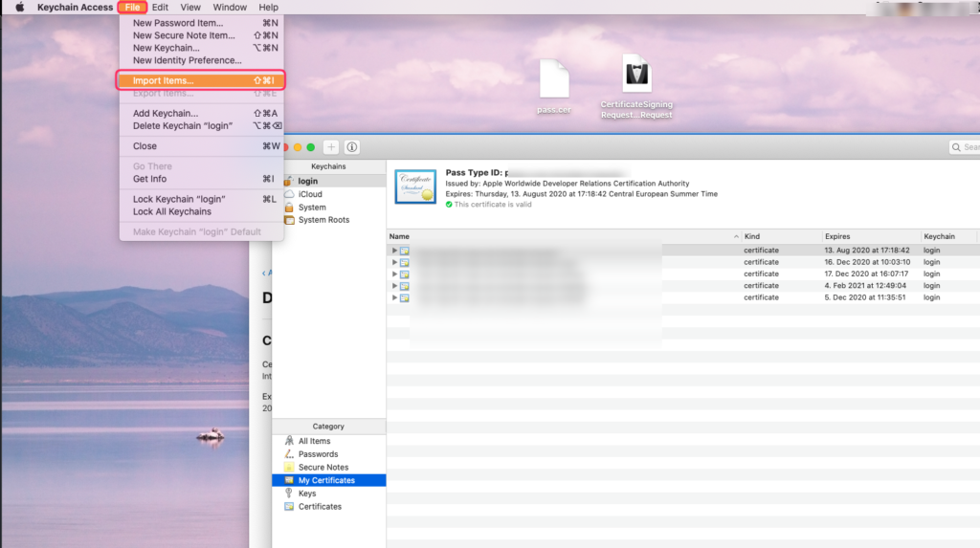
Task: Select the System keychain
Action: tap(329, 207)
